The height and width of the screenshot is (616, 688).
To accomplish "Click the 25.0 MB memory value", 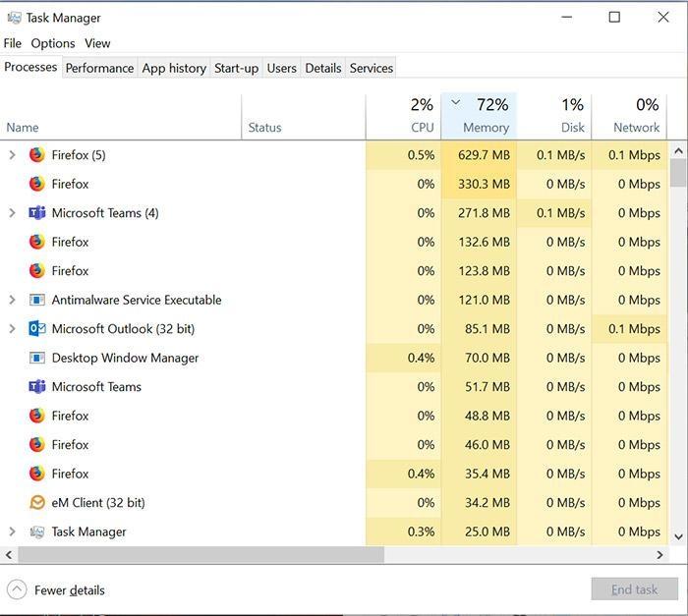I will pyautogui.click(x=487, y=532).
